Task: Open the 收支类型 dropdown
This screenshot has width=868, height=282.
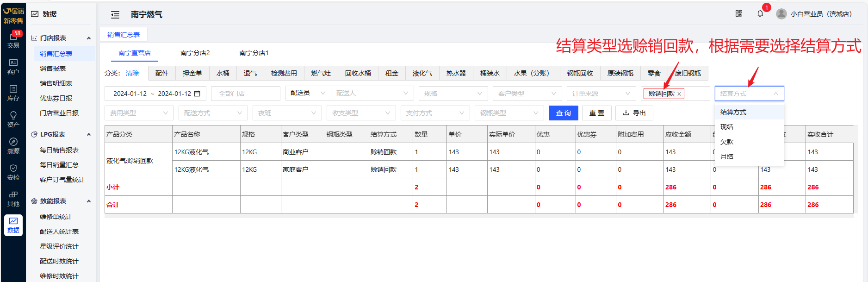Action: (361, 113)
